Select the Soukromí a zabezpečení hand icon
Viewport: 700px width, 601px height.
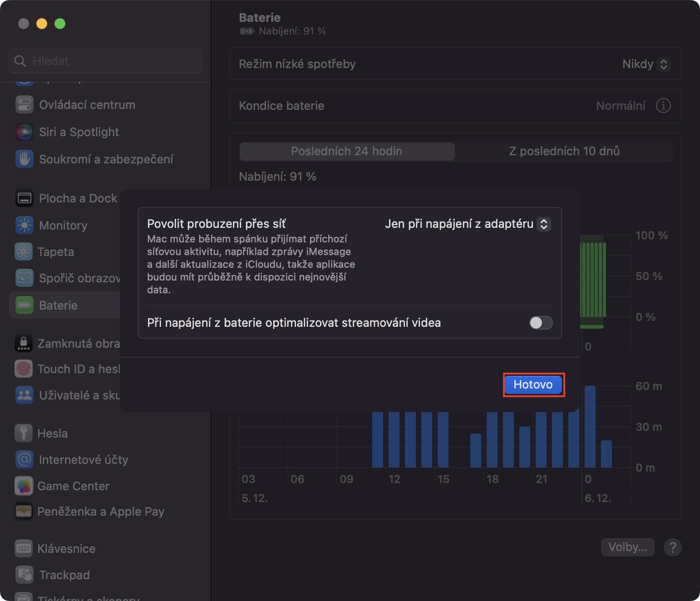coord(24,159)
